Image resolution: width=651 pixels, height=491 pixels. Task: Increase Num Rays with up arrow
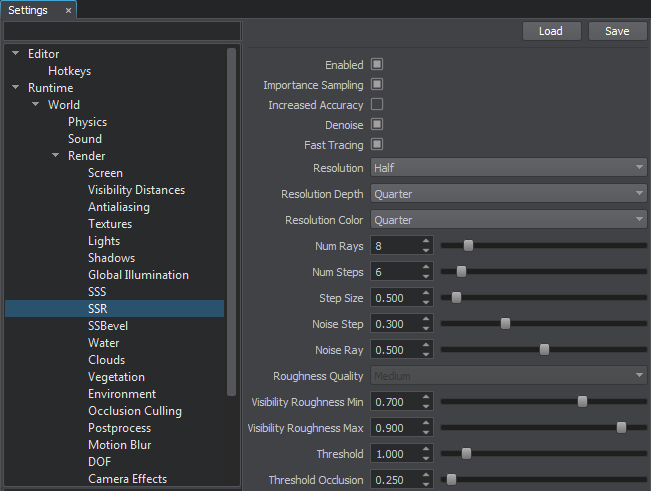click(427, 241)
